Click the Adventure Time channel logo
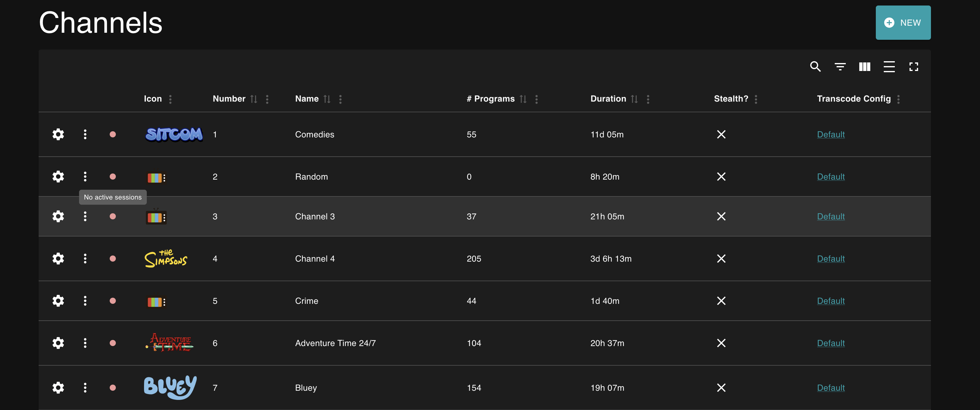This screenshot has height=410, width=980. [x=170, y=343]
